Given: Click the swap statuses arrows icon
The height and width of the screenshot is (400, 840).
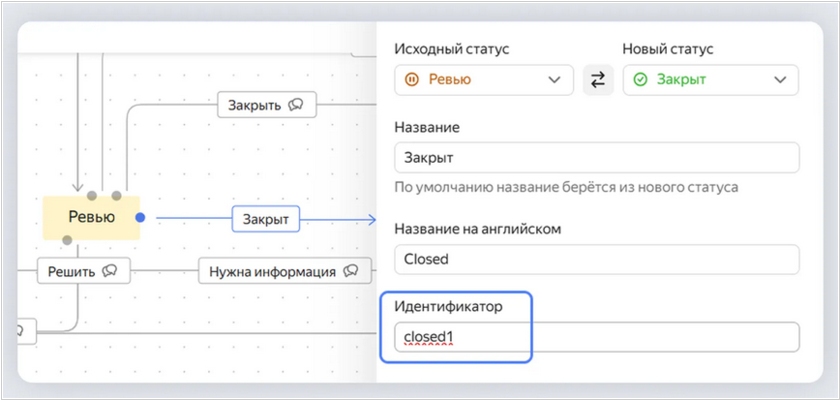Looking at the screenshot, I should point(598,80).
